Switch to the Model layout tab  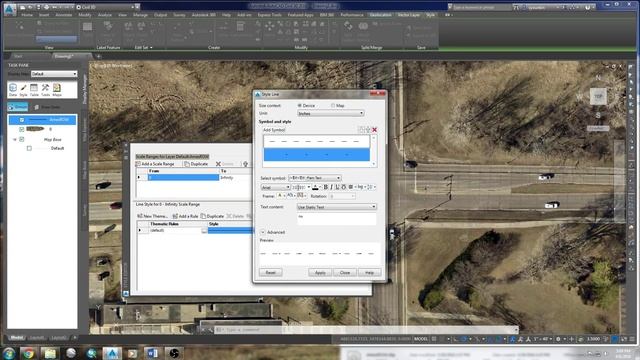(17, 338)
